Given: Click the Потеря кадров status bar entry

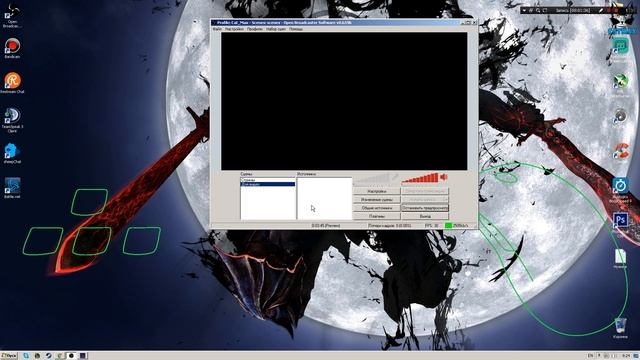Looking at the screenshot, I should coord(390,225).
